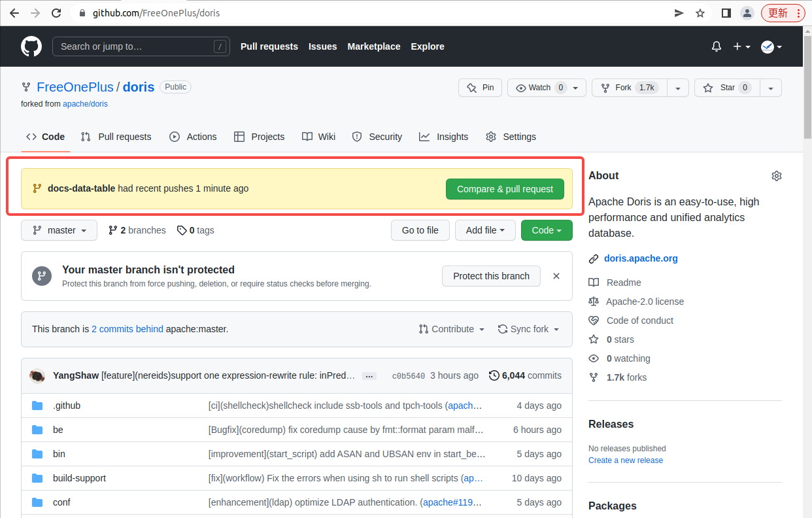
Task: Click YangShaw's avatar thumbnail
Action: point(37,375)
